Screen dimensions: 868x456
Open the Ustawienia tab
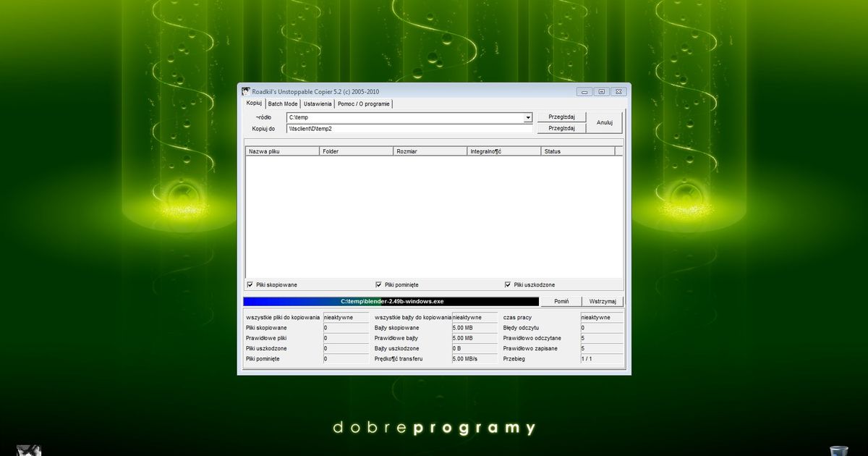click(x=318, y=104)
